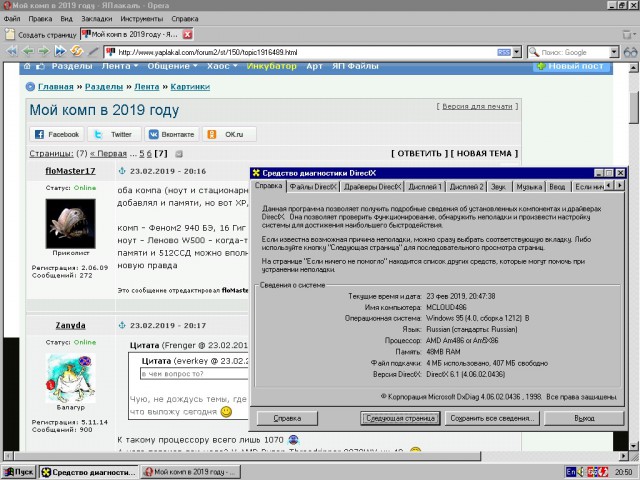Image resolution: width=640 pixels, height=480 pixels.
Task: Click floMaster17's avatar image
Action: click(71, 224)
